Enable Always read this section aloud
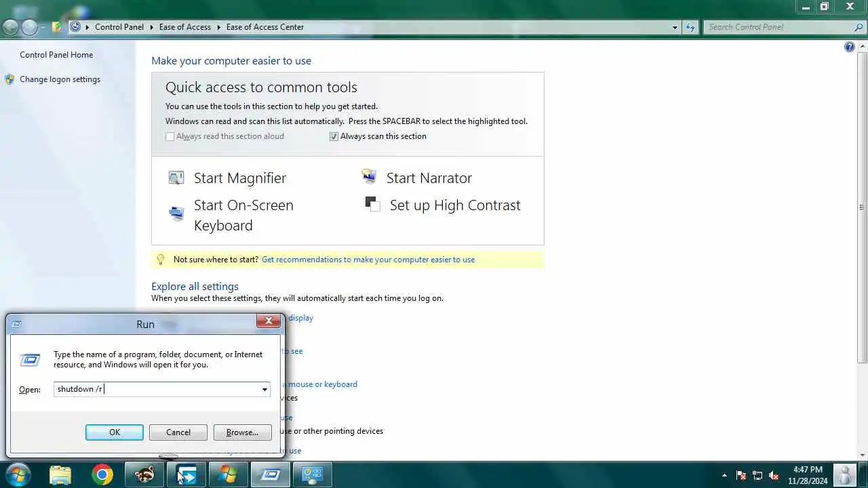This screenshot has width=868, height=488. click(x=170, y=136)
